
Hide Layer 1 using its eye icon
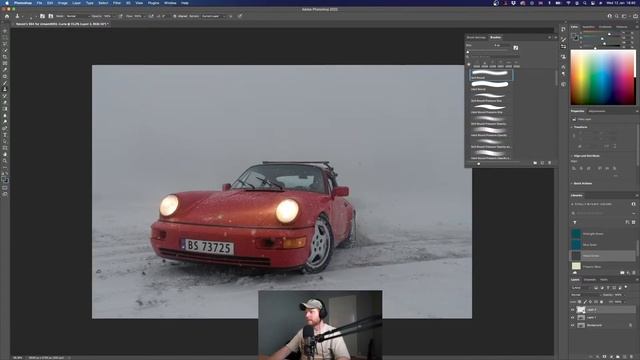point(573,318)
